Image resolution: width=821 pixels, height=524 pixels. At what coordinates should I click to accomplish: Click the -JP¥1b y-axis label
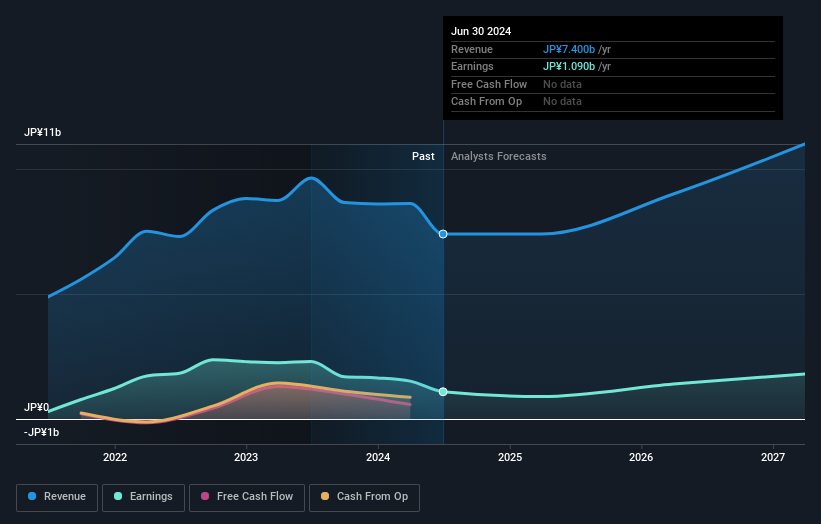[x=41, y=432]
